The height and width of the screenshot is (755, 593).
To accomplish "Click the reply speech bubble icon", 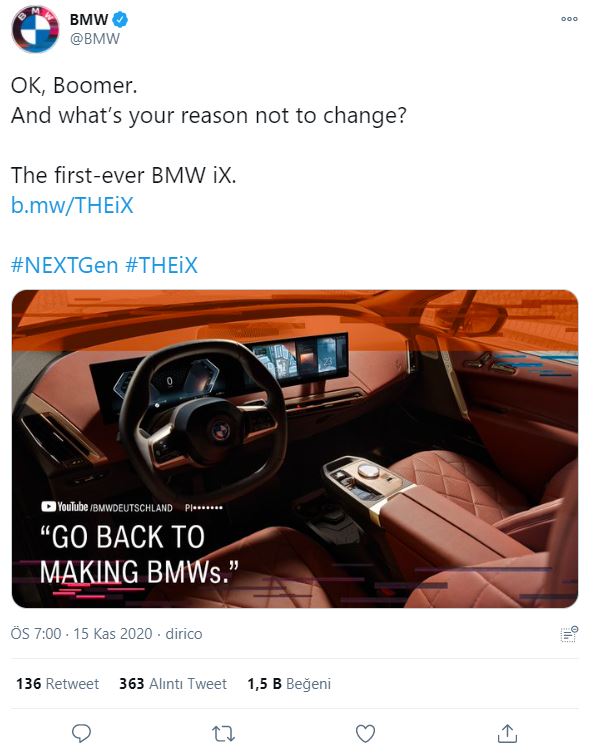I will pos(81,734).
